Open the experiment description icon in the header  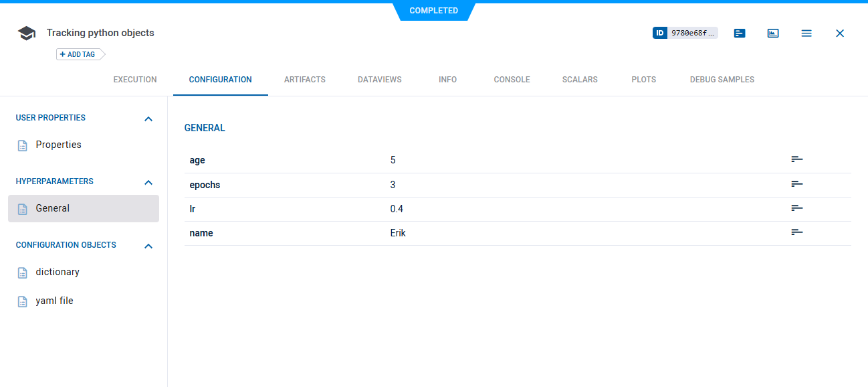[x=739, y=33]
